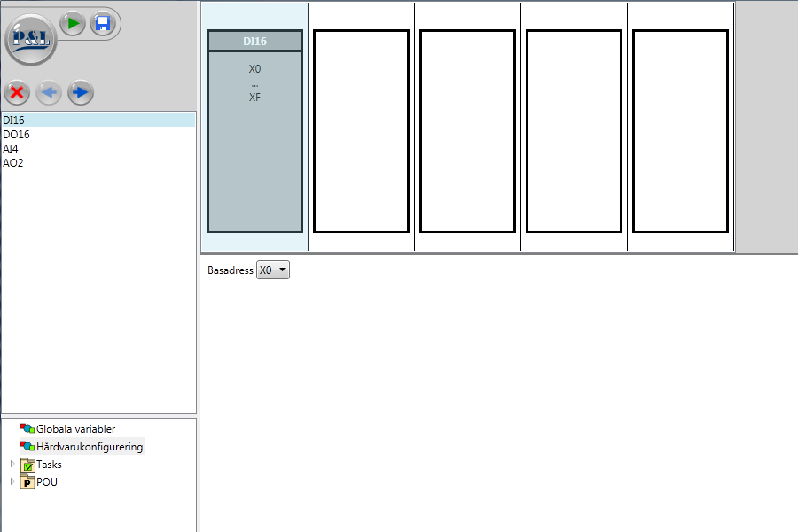This screenshot has width=798, height=532.
Task: Select the DI16 module in the first slot
Action: click(254, 131)
